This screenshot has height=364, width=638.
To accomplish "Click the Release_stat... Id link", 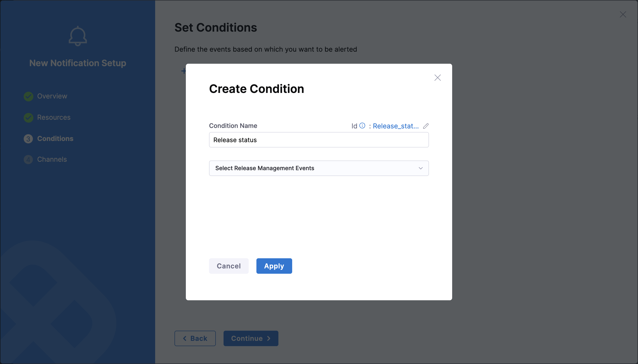I will click(x=396, y=126).
